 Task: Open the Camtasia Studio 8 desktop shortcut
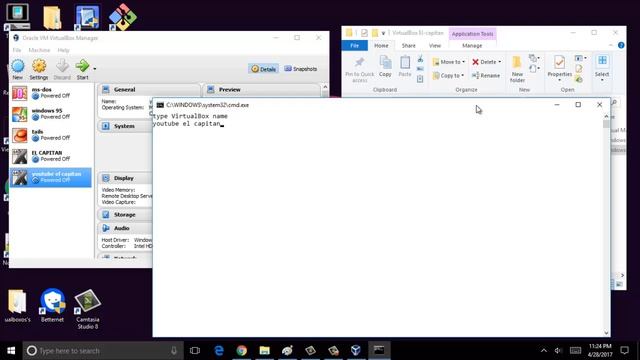[87, 309]
